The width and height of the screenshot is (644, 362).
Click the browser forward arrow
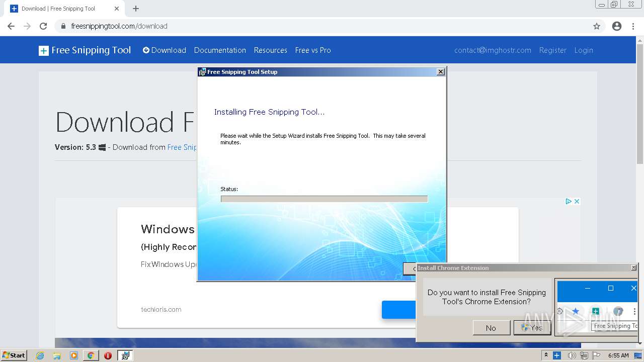27,26
